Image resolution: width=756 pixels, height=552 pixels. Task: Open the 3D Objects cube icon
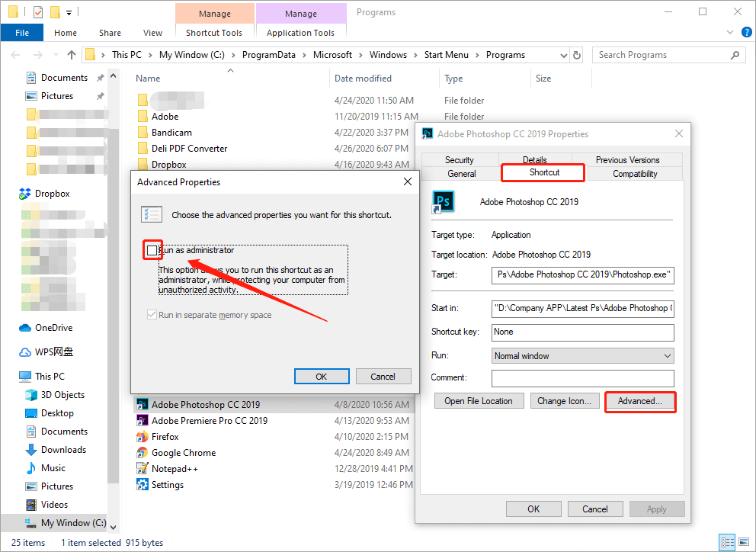tap(30, 395)
